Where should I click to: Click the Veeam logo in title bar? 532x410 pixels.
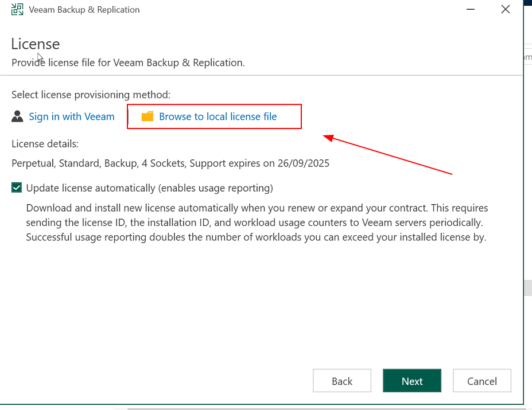[x=17, y=10]
